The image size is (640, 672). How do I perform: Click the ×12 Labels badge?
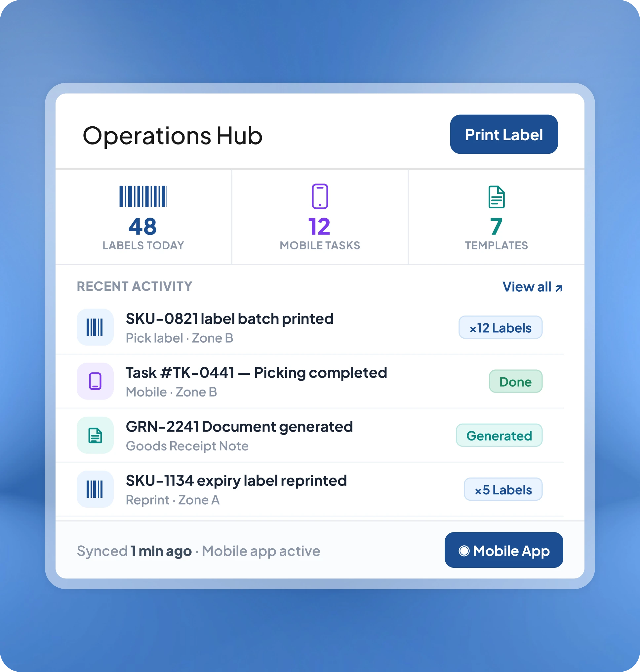500,327
